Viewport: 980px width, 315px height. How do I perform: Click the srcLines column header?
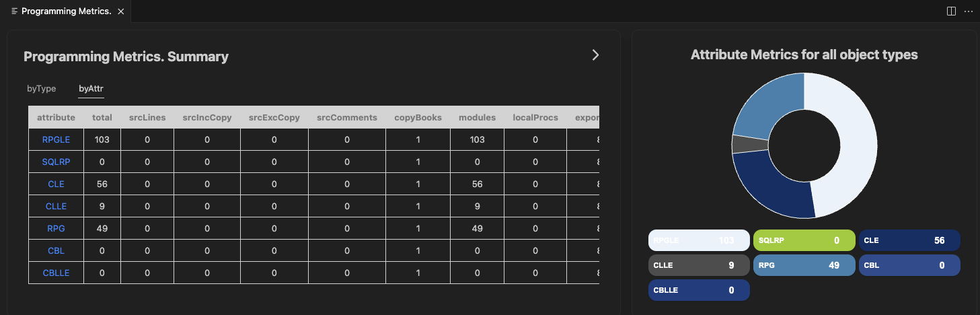click(x=147, y=117)
